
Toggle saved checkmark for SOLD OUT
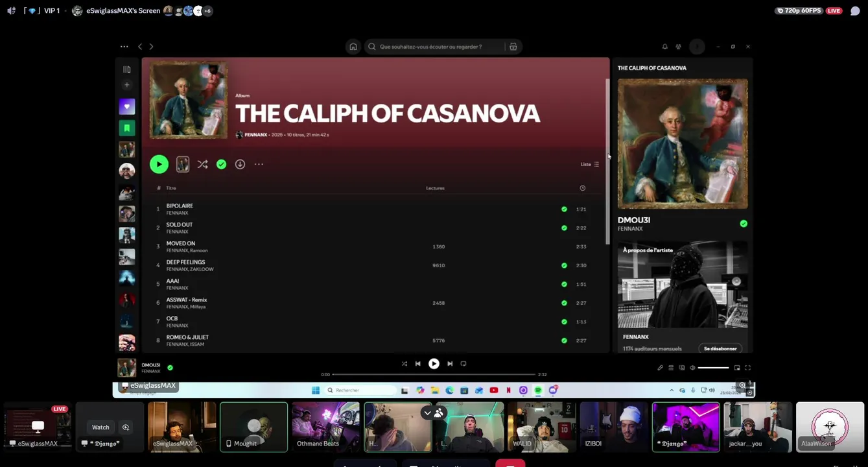coord(564,228)
